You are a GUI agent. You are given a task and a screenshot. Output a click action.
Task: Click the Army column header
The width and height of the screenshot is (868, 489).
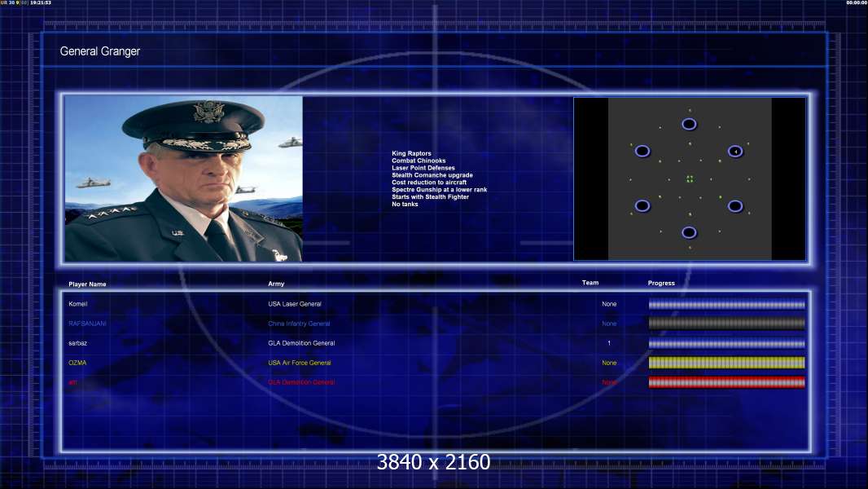tap(276, 284)
